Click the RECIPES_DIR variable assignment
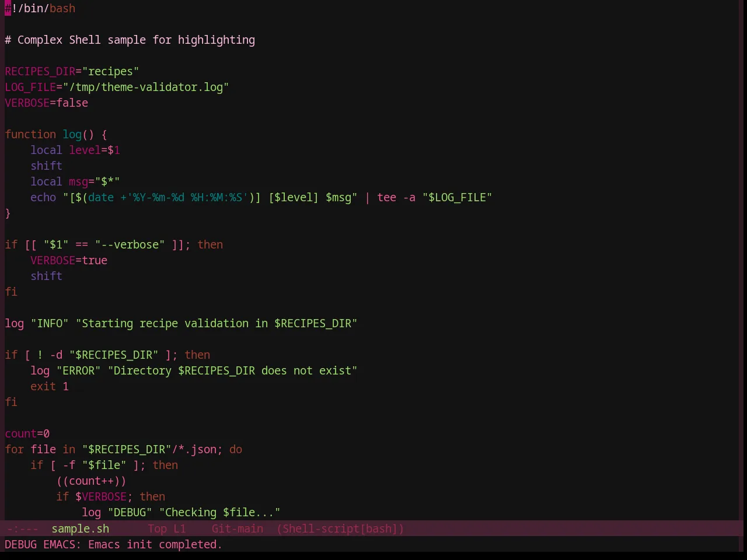This screenshot has width=747, height=560. 72,71
